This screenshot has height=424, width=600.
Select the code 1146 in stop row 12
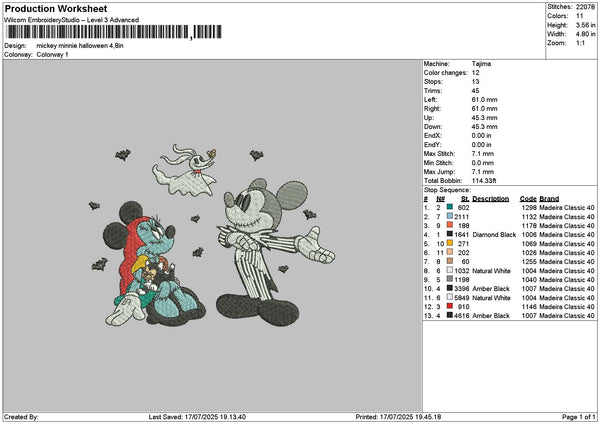(529, 307)
